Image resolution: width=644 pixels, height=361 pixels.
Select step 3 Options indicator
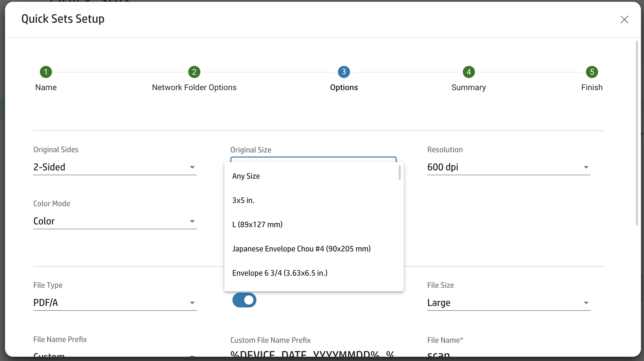pos(343,72)
